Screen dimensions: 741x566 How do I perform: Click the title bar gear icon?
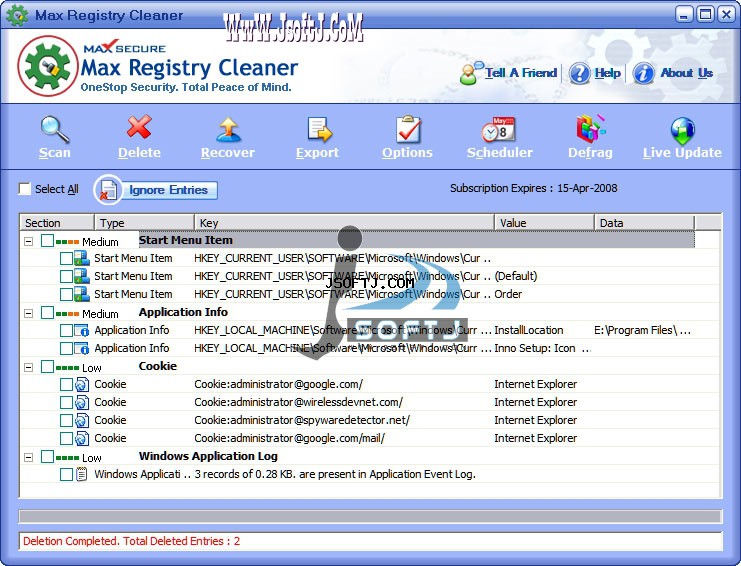pyautogui.click(x=17, y=15)
